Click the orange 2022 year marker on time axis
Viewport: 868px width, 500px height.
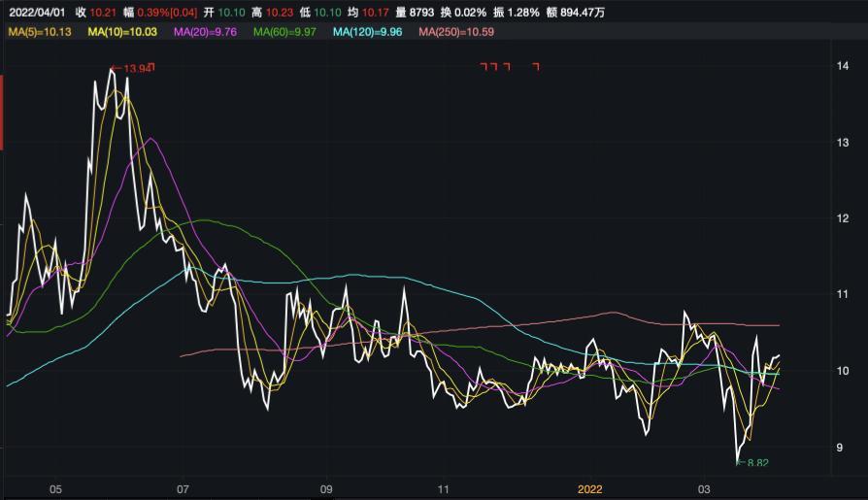590,489
